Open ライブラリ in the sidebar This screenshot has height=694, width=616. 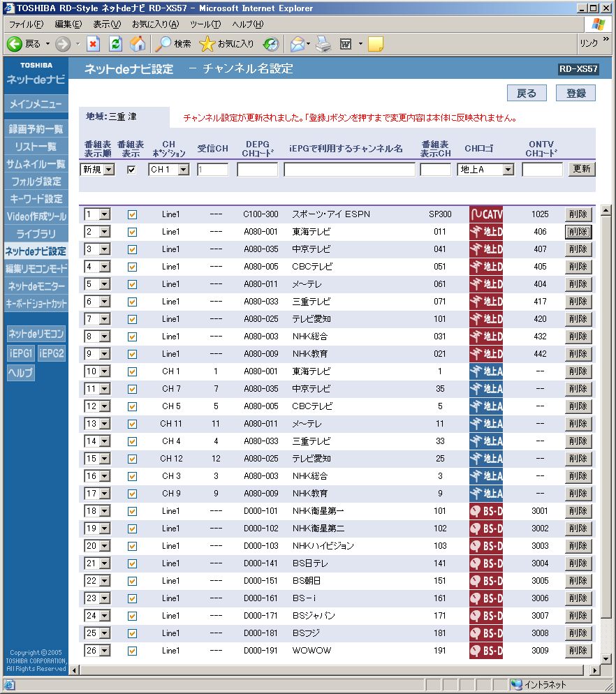(36, 234)
